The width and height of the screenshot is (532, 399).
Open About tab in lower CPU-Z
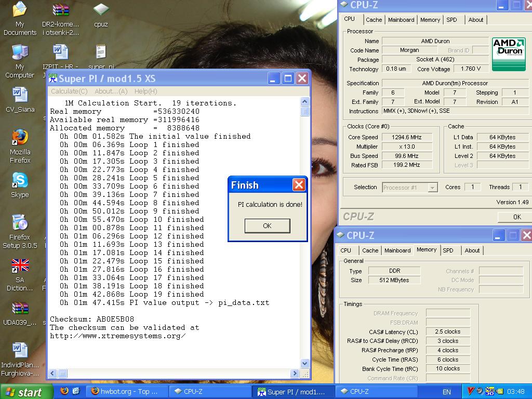[472, 250]
